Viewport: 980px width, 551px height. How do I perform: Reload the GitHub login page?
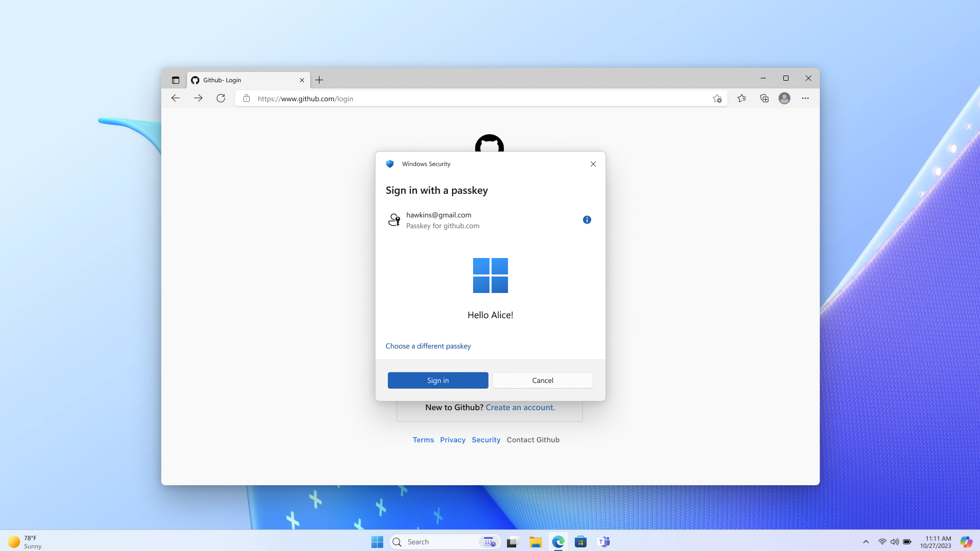[x=220, y=98]
